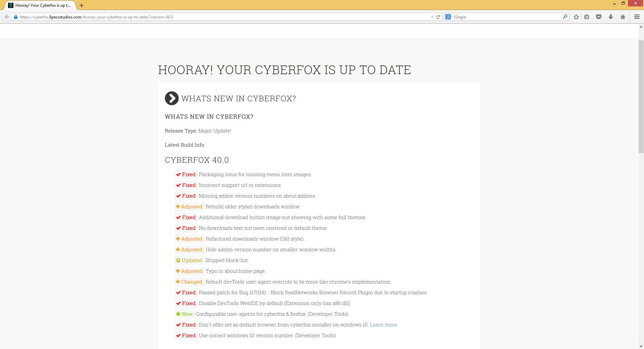Open the URL history dropdown arrow
644x349 pixels.
432,17
